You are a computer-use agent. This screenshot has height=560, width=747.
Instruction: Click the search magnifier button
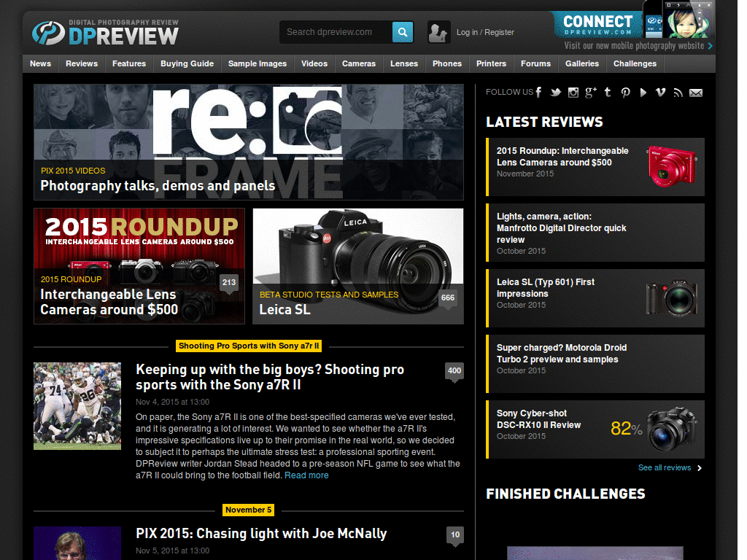pyautogui.click(x=402, y=32)
